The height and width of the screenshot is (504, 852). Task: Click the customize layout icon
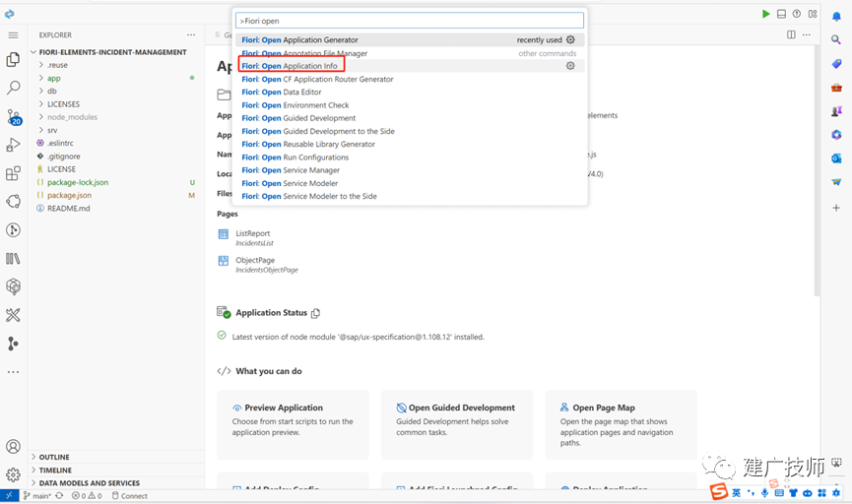[813, 14]
